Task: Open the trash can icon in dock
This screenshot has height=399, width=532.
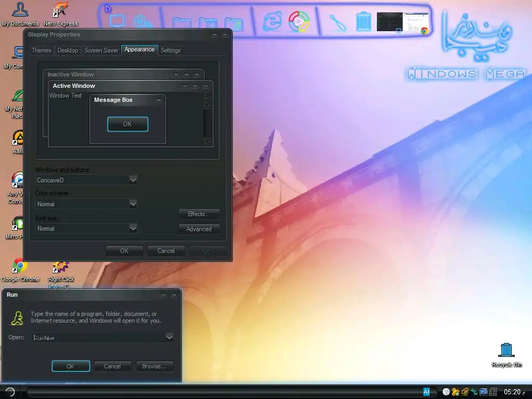Action: point(363,22)
